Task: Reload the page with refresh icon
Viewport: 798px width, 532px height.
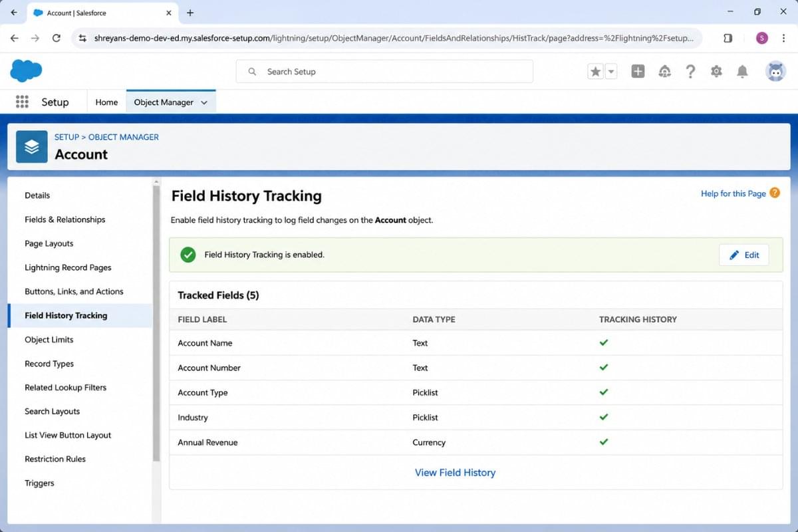Action: (x=57, y=38)
